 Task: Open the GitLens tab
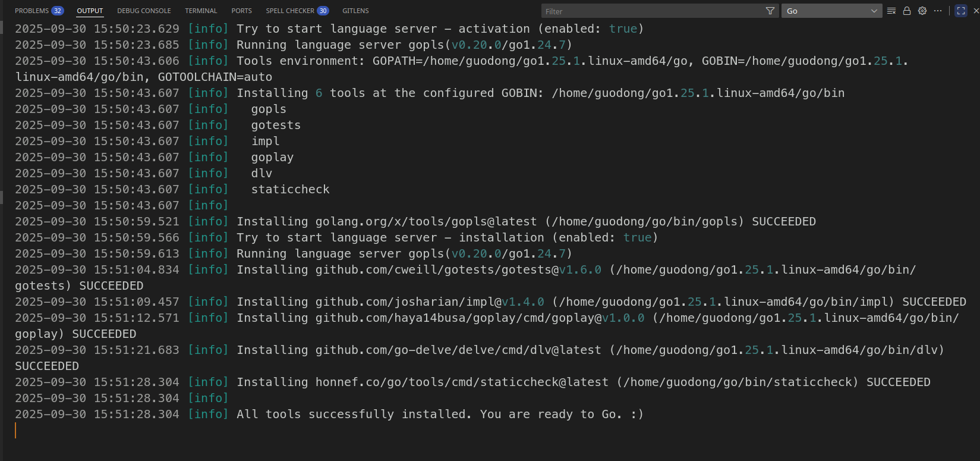pyautogui.click(x=355, y=11)
